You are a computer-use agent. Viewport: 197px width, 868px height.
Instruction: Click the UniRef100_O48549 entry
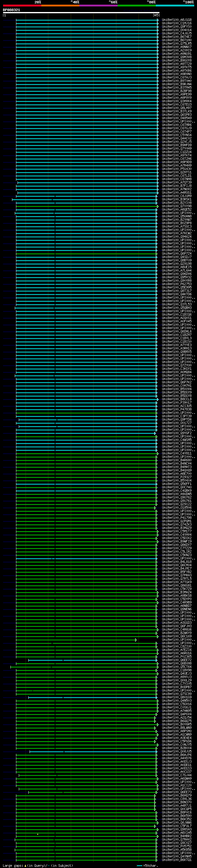point(177,118)
